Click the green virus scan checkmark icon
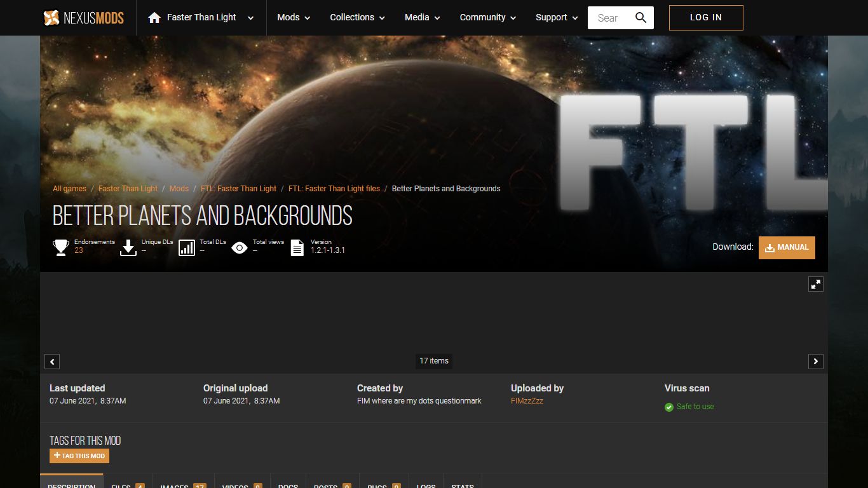 coord(669,407)
